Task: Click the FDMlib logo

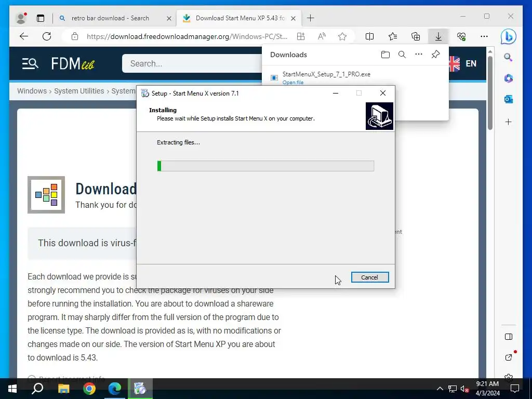Action: click(x=73, y=63)
